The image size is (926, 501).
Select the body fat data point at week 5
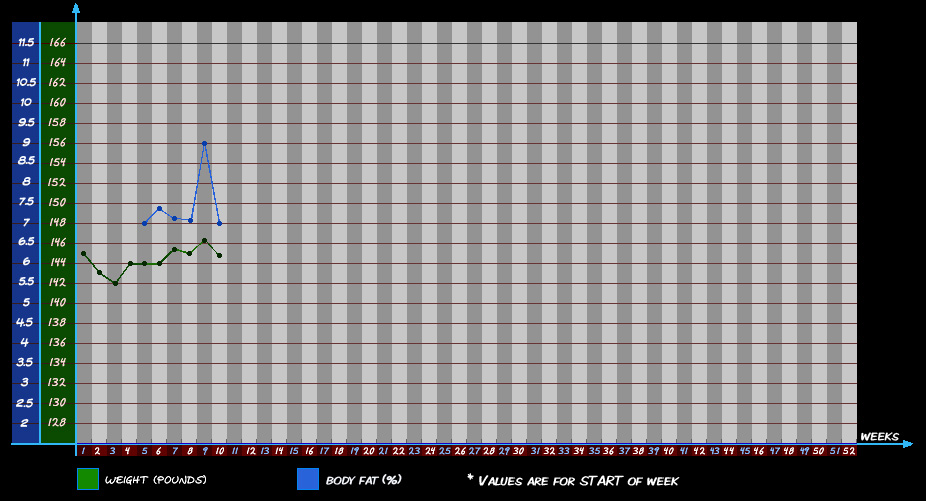point(145,223)
